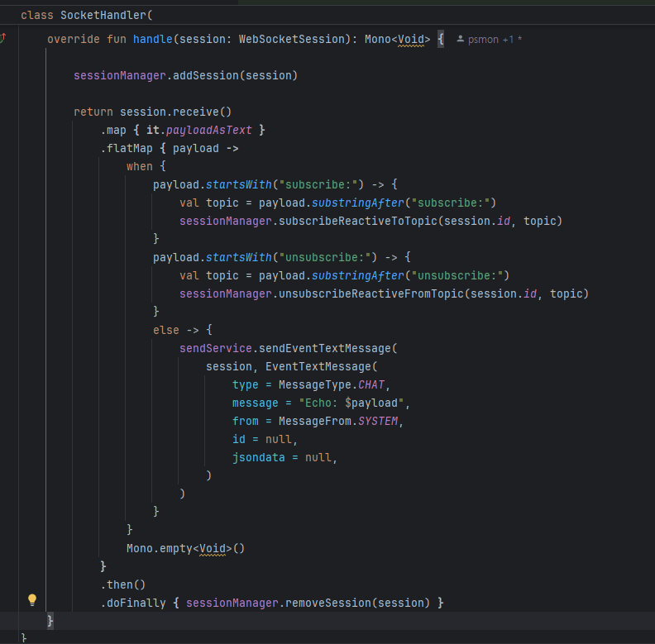Viewport: 655px width, 644px height.
Task: Click the WebSocketSession parameter type
Action: pyautogui.click(x=298, y=39)
